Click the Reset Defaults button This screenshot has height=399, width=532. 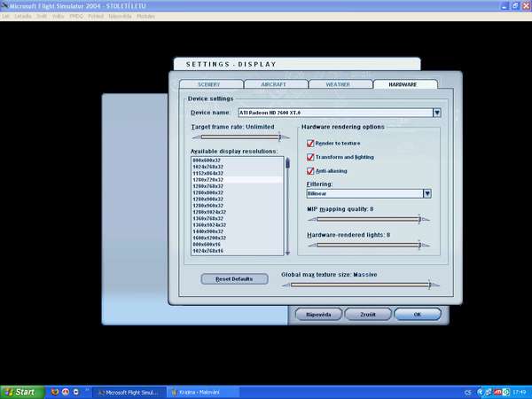point(234,279)
